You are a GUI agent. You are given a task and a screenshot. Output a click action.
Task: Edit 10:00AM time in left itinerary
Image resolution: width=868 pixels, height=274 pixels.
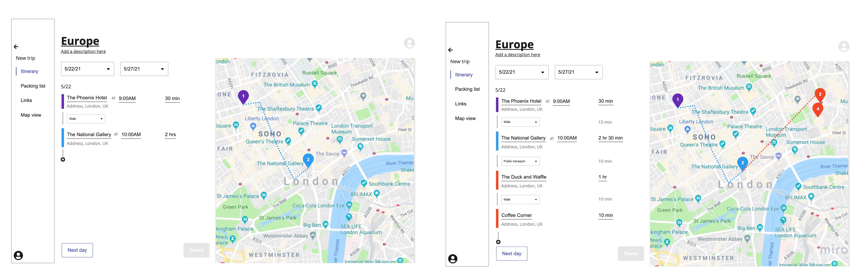pos(131,134)
